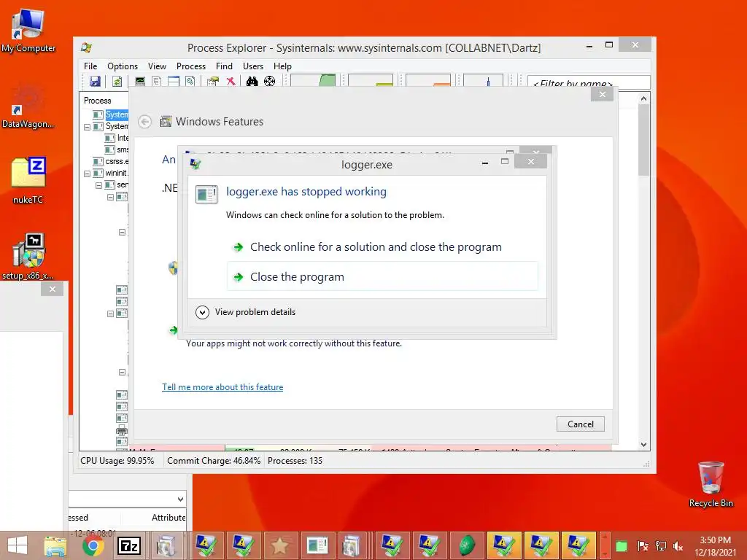Click the green oval taskbar icon
Viewport: 747px width, 560px height.
(468, 545)
